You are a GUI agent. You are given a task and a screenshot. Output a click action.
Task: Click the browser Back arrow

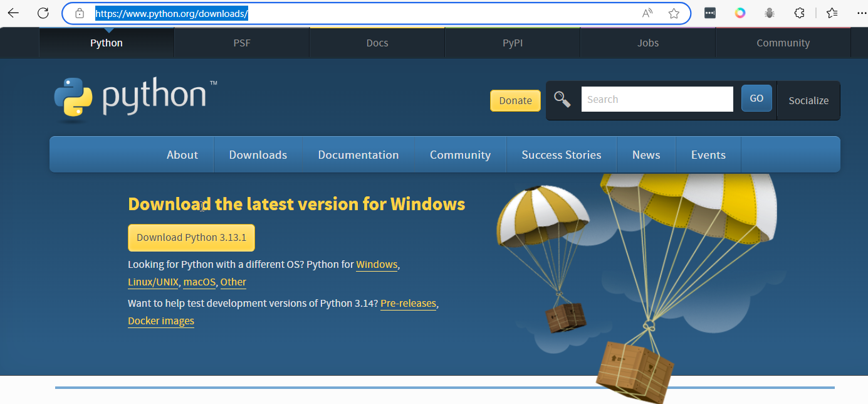click(13, 13)
